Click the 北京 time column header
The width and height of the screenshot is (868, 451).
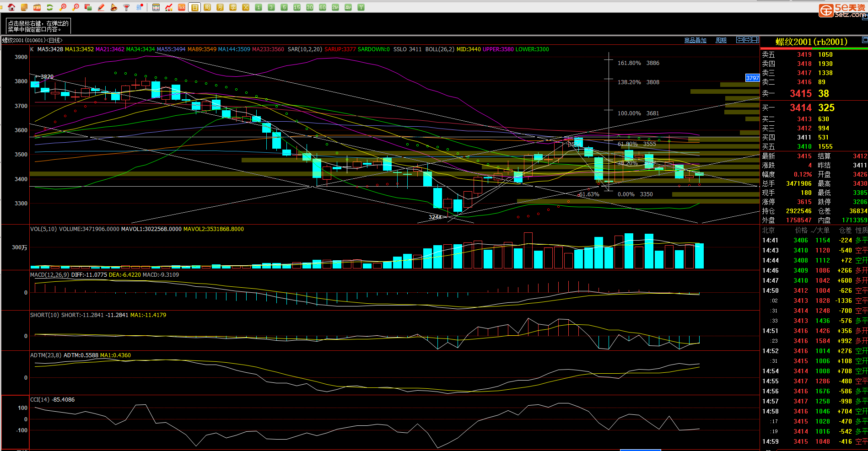[768, 231]
